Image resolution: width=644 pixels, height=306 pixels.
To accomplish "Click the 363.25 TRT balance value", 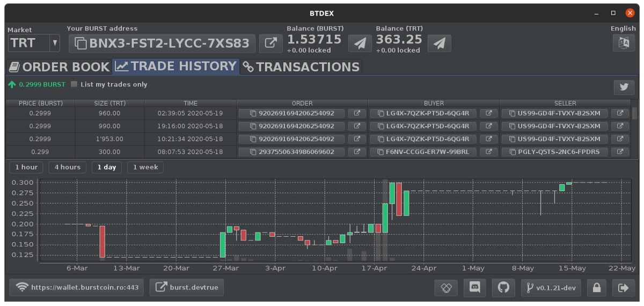I will [x=398, y=39].
